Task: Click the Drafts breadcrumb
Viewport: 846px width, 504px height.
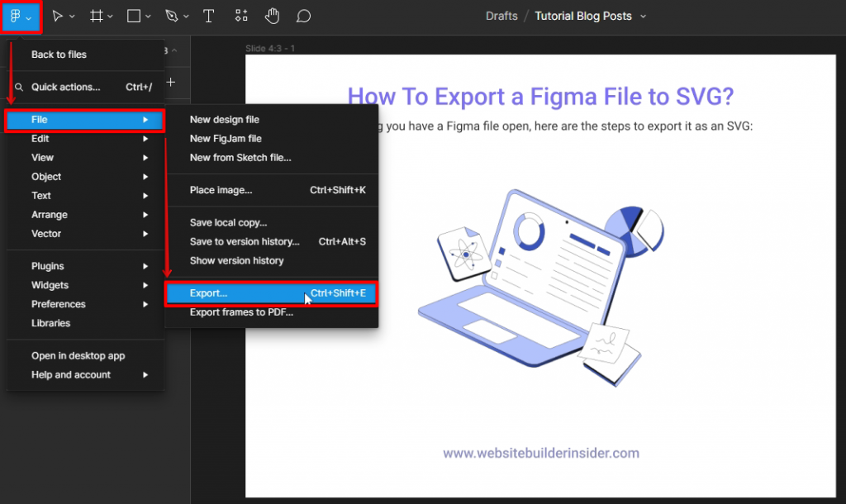Action: (501, 17)
